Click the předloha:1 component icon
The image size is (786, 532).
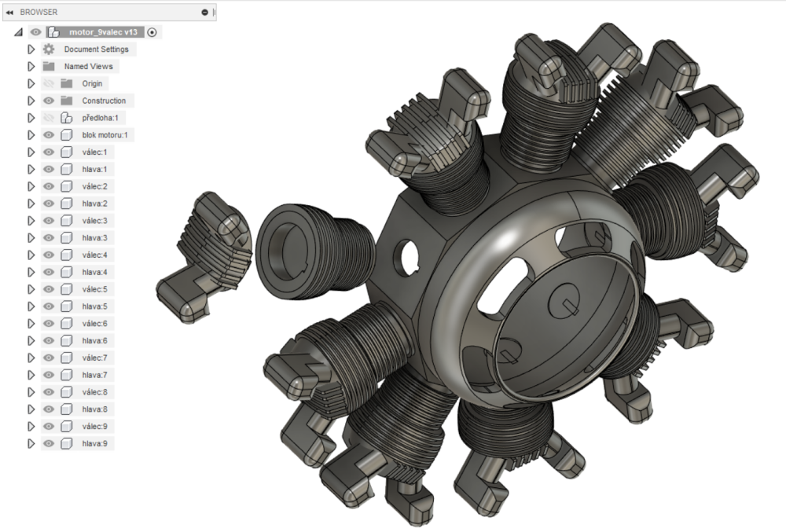(67, 118)
